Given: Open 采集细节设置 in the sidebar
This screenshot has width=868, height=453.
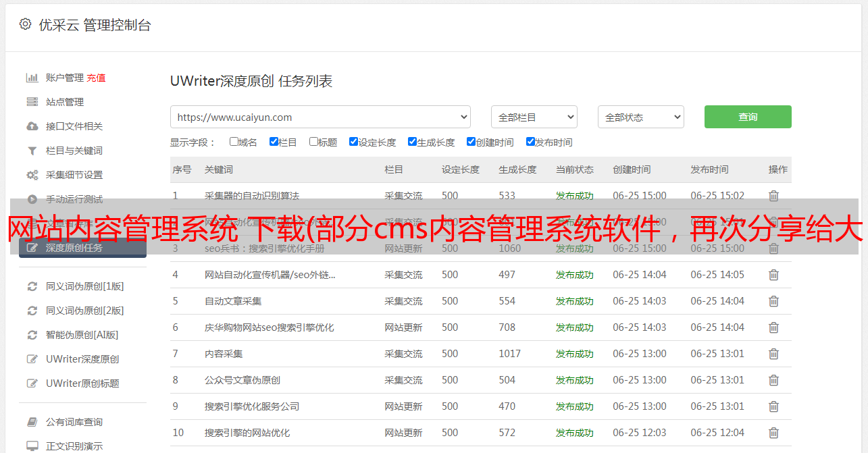Looking at the screenshot, I should 74,175.
